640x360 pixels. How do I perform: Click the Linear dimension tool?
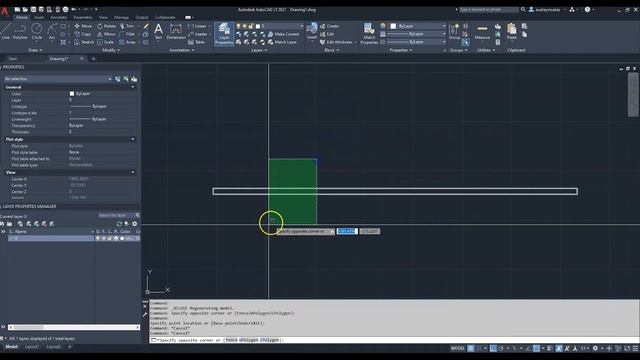point(198,26)
